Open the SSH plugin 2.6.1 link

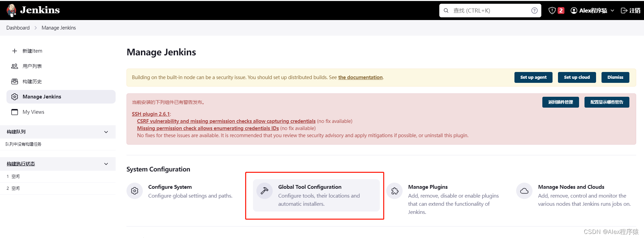(151, 114)
